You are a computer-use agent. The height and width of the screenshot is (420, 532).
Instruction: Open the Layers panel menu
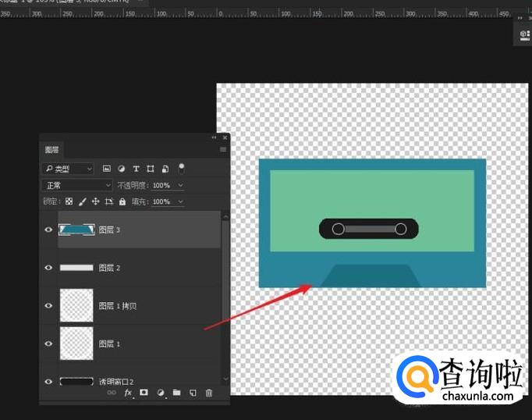pos(223,149)
